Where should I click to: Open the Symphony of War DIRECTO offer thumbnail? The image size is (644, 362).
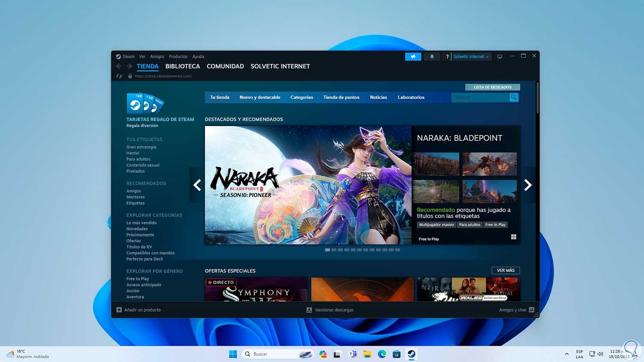coord(256,290)
